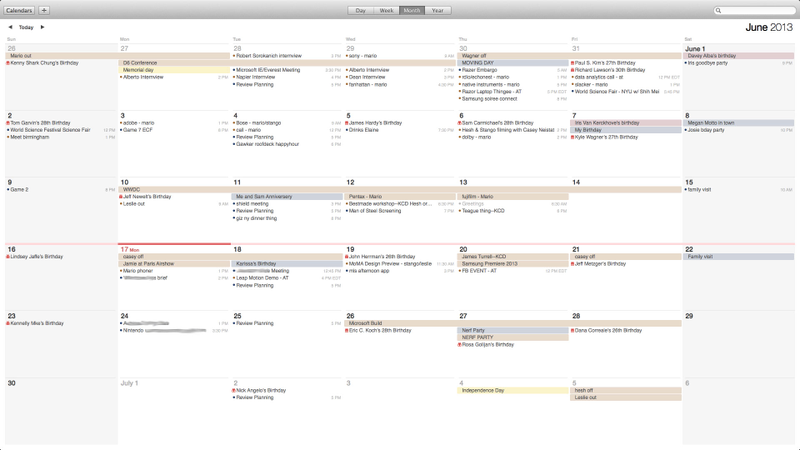The height and width of the screenshot is (450, 800).
Task: Select "Megan Motto in town" event
Action: pyautogui.click(x=739, y=123)
